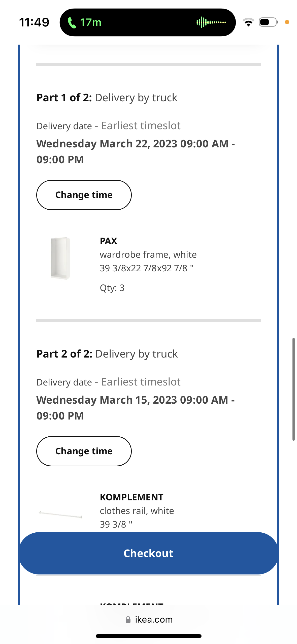Viewport: 297px width, 644px height.
Task: Tap the ikea.com address bar
Action: [x=154, y=620]
